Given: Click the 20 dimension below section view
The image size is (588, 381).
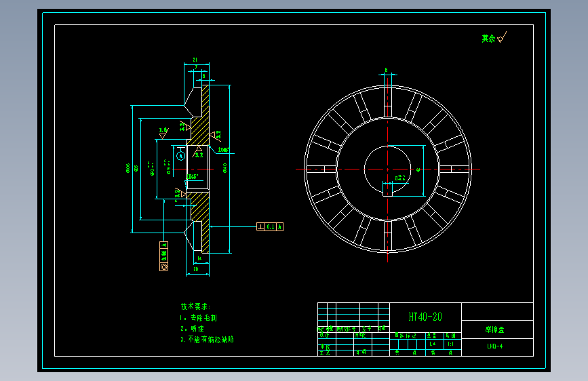Looking at the screenshot, I should click(x=196, y=269).
